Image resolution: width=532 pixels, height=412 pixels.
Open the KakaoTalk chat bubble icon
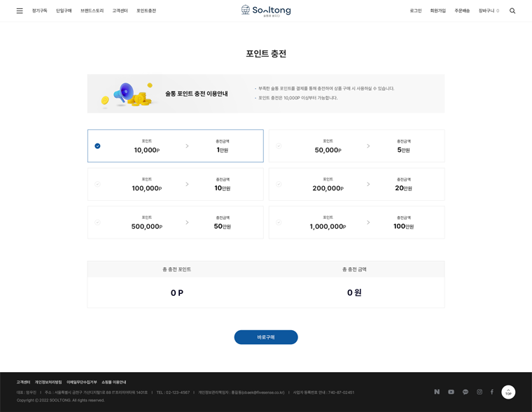465,392
